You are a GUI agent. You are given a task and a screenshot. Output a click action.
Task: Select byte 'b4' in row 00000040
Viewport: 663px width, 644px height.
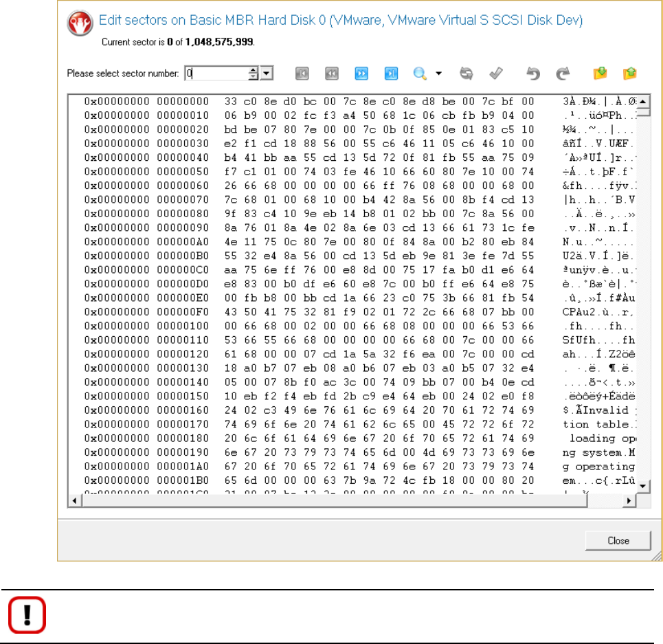(230, 157)
